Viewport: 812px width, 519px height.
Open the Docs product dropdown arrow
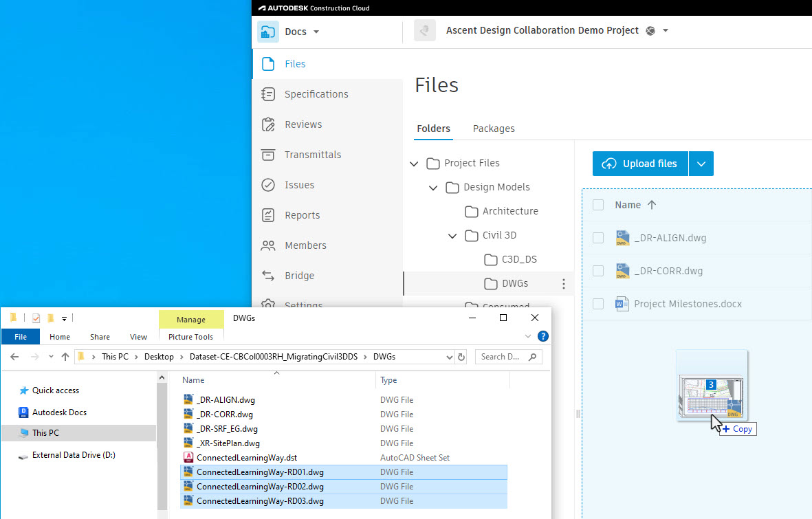coord(316,32)
